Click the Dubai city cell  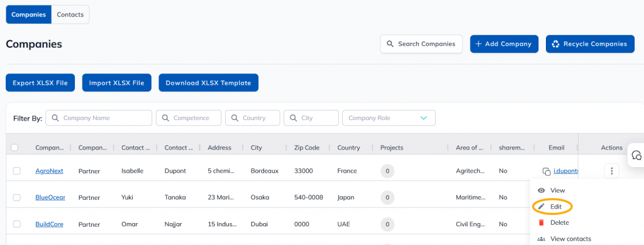pyautogui.click(x=259, y=224)
